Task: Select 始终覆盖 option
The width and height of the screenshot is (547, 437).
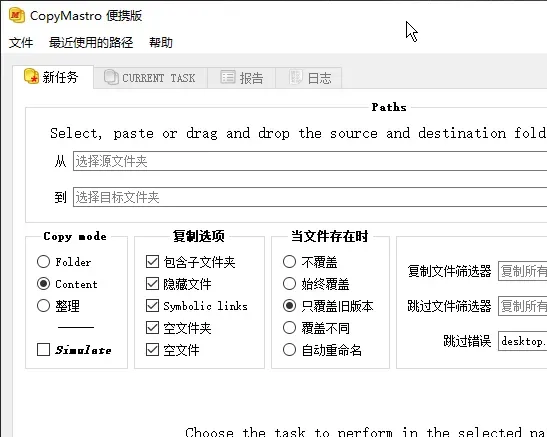Action: pos(316,284)
